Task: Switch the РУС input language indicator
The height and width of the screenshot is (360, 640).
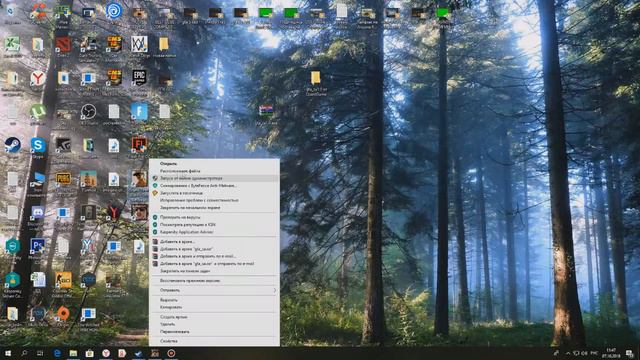Action: coord(594,353)
